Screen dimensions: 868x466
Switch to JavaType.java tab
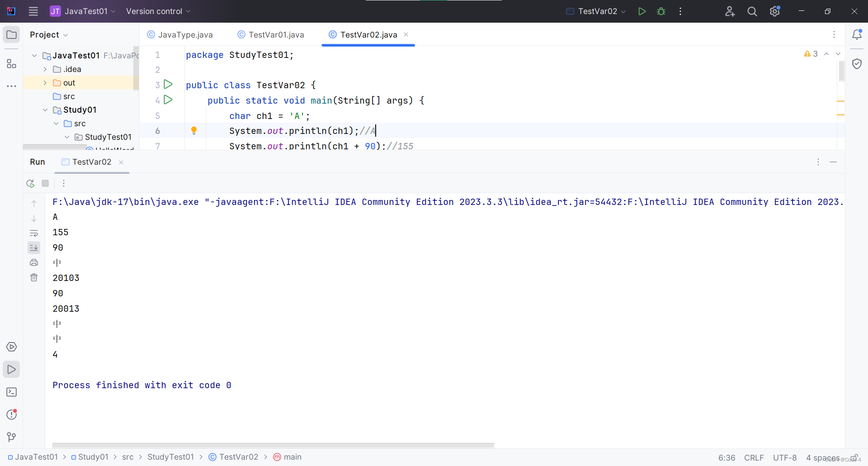tap(180, 35)
